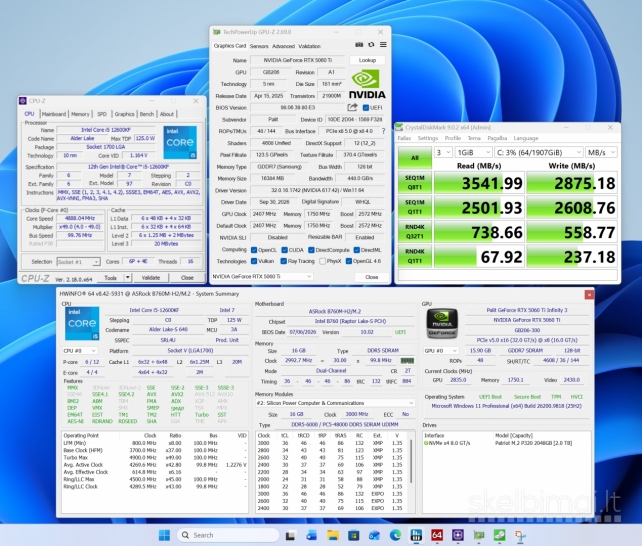Click the memory module icon beside clock in HWiNFO
Screen dimensions: 642x546
(x=407, y=361)
